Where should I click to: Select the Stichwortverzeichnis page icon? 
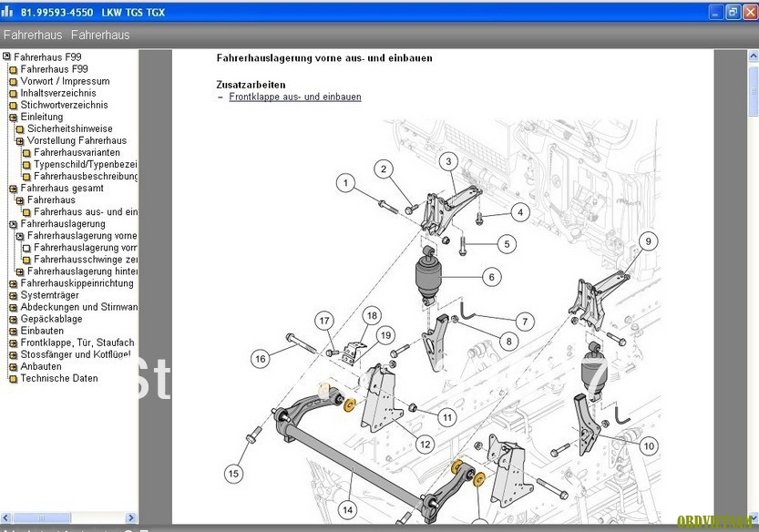coord(13,106)
